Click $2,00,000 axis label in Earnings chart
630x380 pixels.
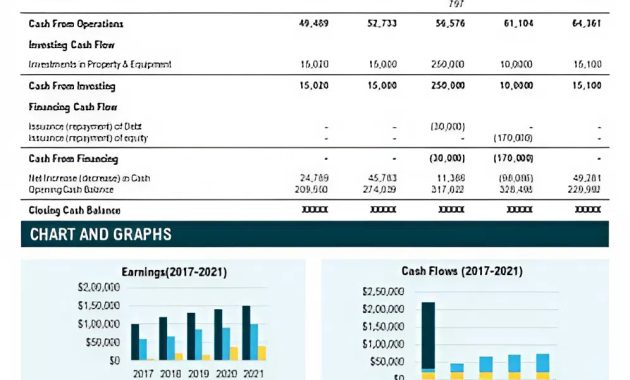click(99, 288)
